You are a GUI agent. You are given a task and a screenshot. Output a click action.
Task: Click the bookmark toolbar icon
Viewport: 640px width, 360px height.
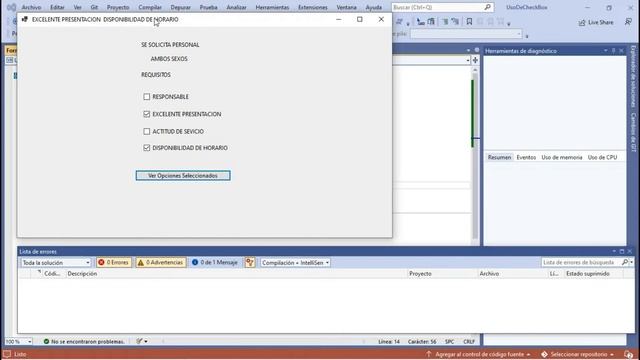[469, 22]
